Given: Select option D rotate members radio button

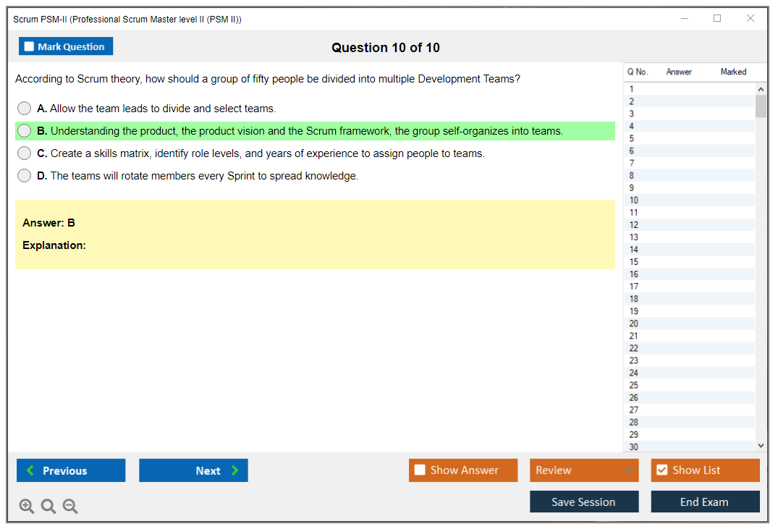Looking at the screenshot, I should click(x=25, y=176).
